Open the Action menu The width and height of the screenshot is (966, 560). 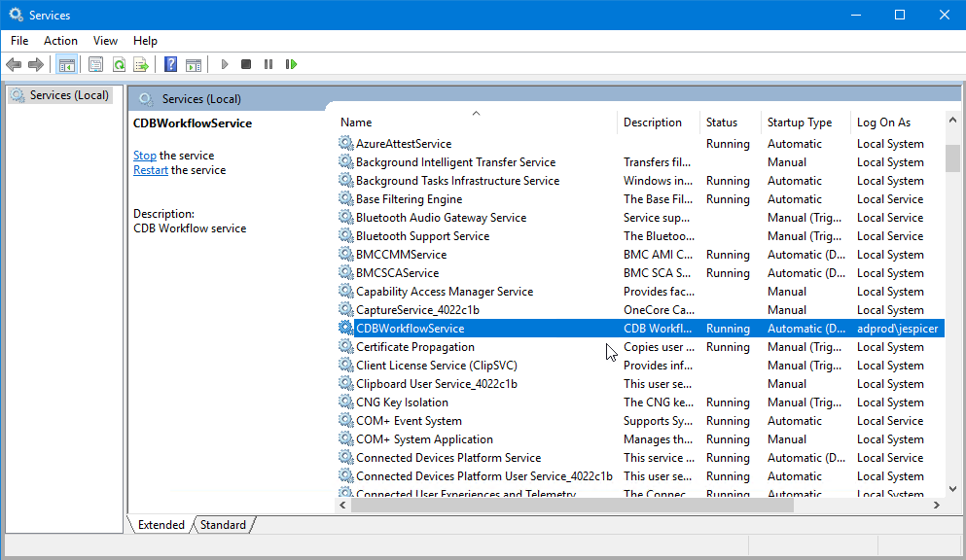[x=60, y=41]
